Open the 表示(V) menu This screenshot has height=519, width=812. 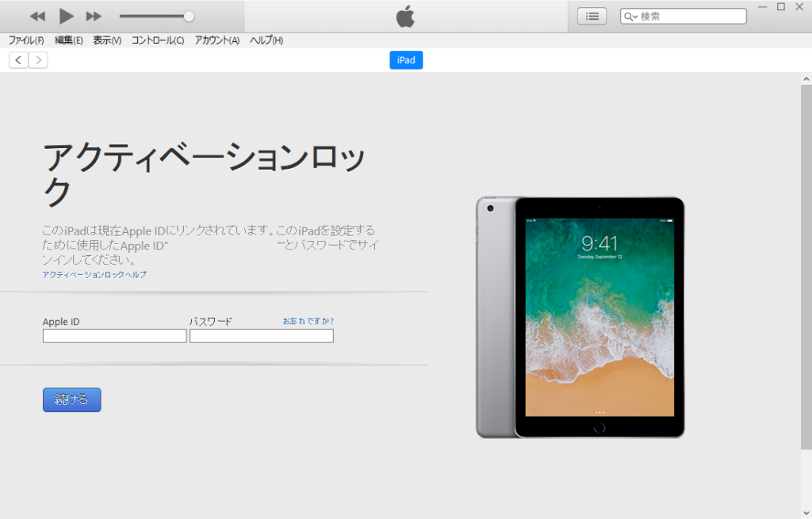(x=107, y=40)
